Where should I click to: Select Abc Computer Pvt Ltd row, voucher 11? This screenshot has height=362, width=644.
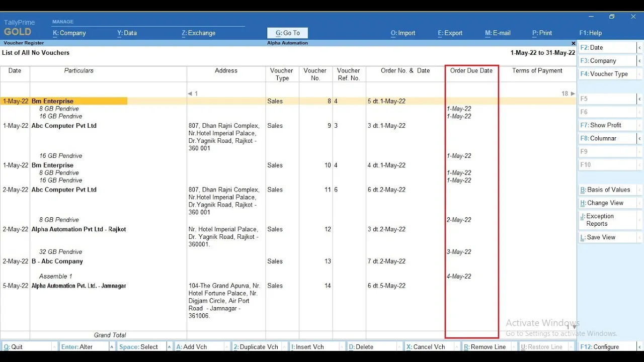pos(288,190)
